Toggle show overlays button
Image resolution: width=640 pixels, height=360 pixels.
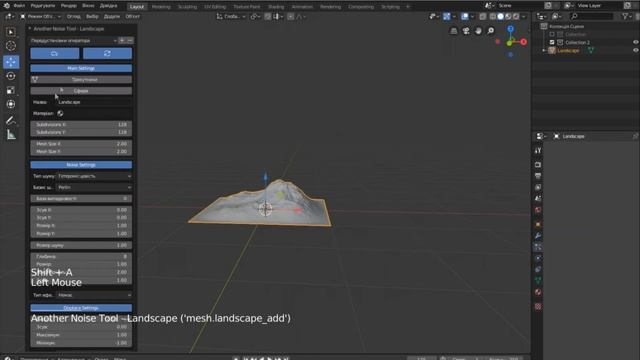click(464, 16)
